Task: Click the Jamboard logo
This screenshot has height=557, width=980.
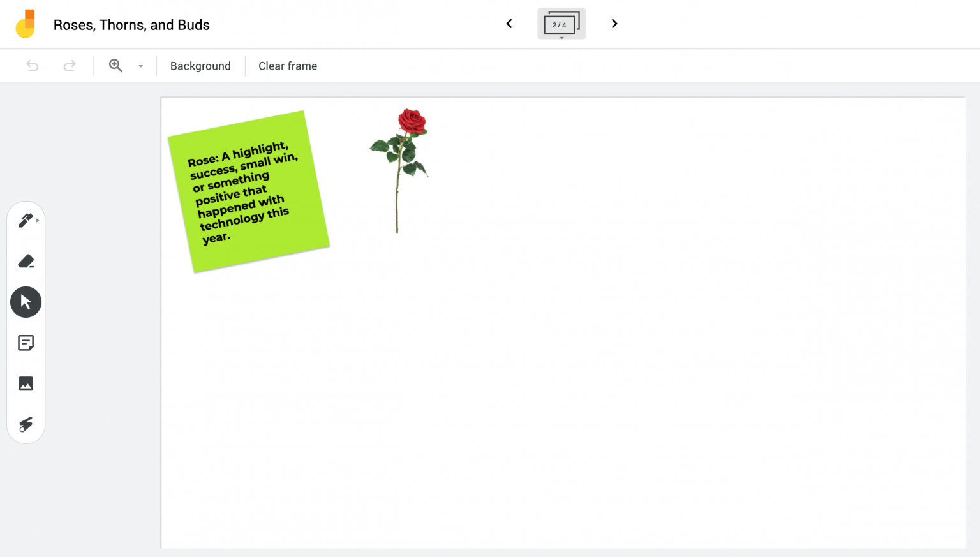Action: click(x=25, y=24)
